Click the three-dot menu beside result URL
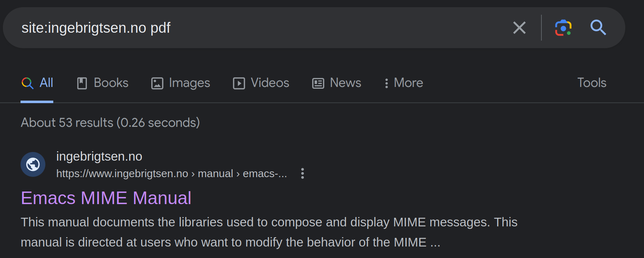Viewport: 644px width, 258px height. point(302,174)
